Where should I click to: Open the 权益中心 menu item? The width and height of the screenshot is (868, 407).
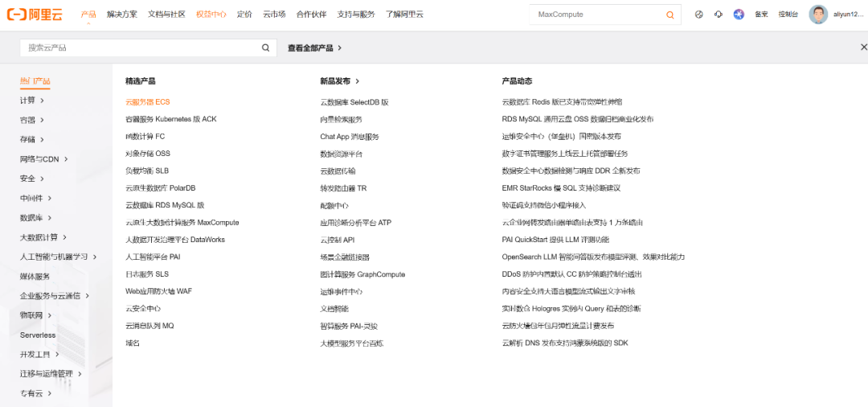211,14
